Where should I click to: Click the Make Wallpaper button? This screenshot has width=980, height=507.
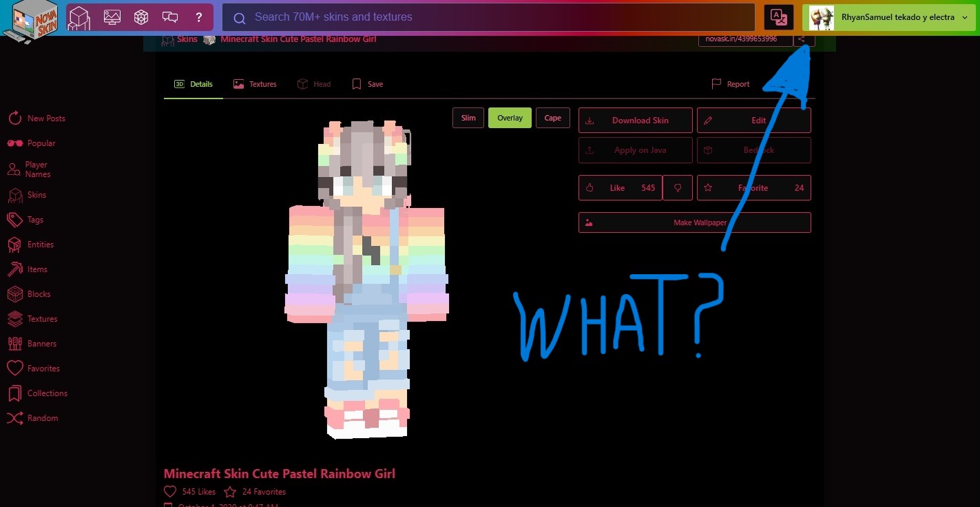[694, 223]
